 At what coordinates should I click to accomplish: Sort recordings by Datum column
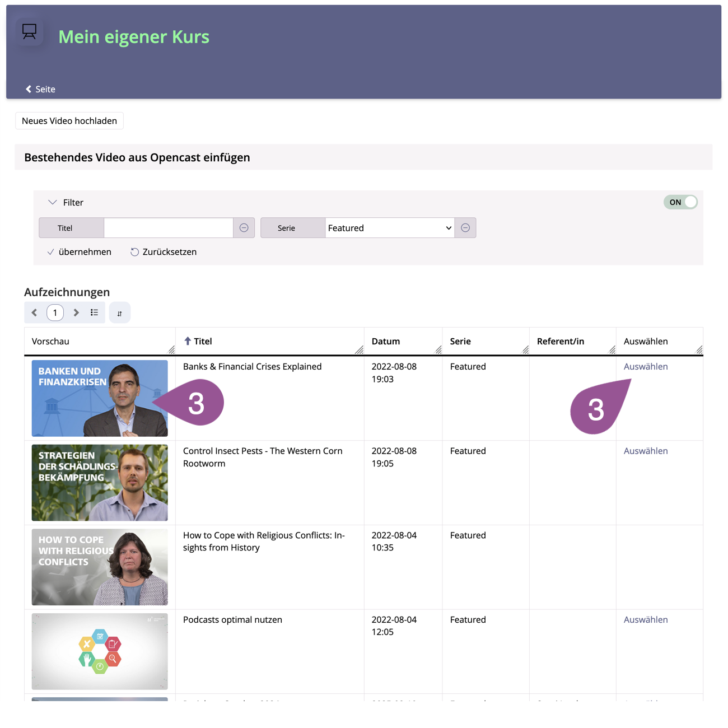(x=386, y=341)
